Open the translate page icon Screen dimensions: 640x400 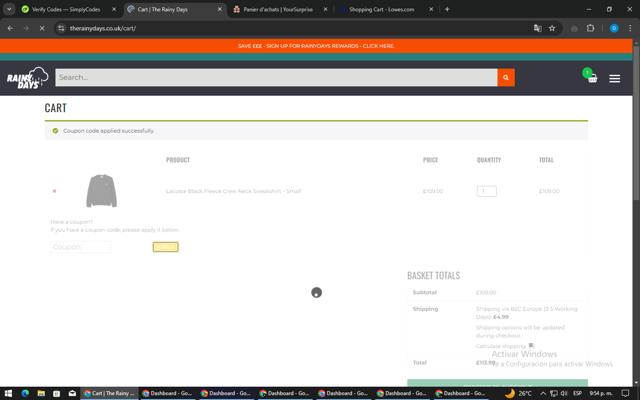pyautogui.click(x=538, y=28)
